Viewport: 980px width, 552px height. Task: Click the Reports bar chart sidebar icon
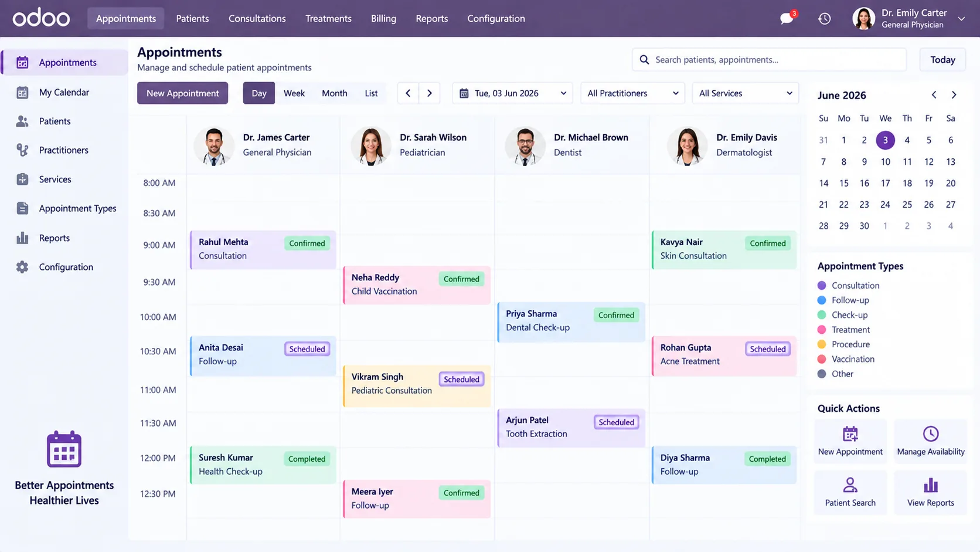[22, 238]
